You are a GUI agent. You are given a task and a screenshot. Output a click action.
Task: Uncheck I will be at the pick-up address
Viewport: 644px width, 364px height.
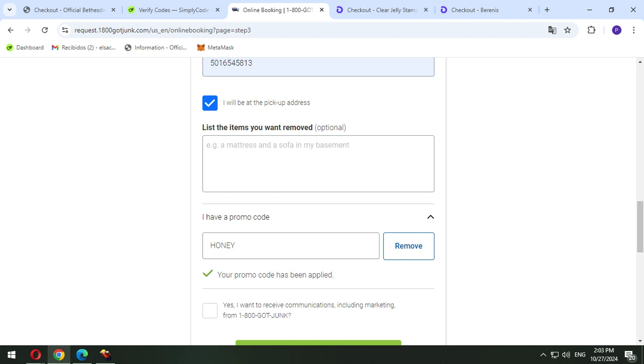point(210,103)
